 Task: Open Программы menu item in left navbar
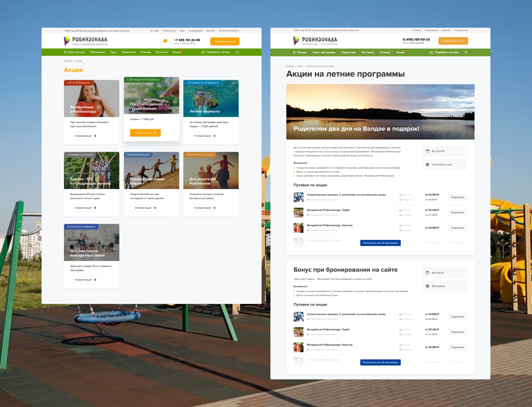pos(98,52)
